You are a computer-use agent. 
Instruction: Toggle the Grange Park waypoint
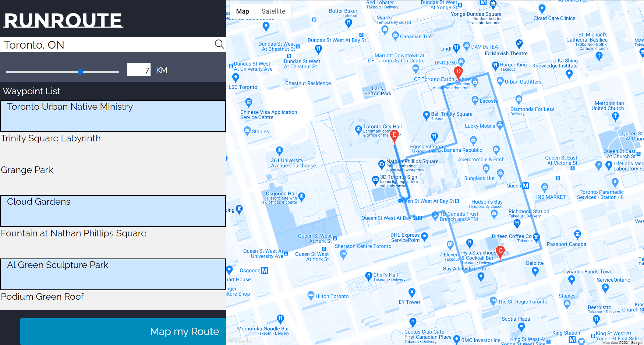coord(113,179)
